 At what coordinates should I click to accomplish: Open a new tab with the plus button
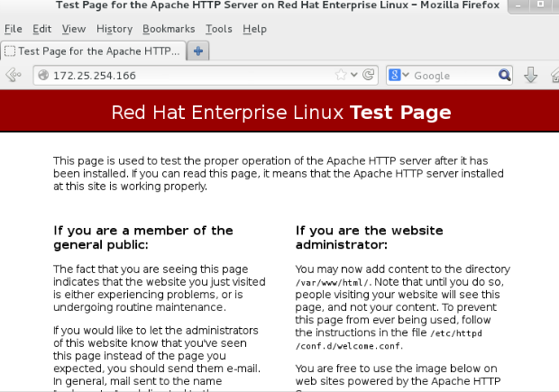pos(198,51)
